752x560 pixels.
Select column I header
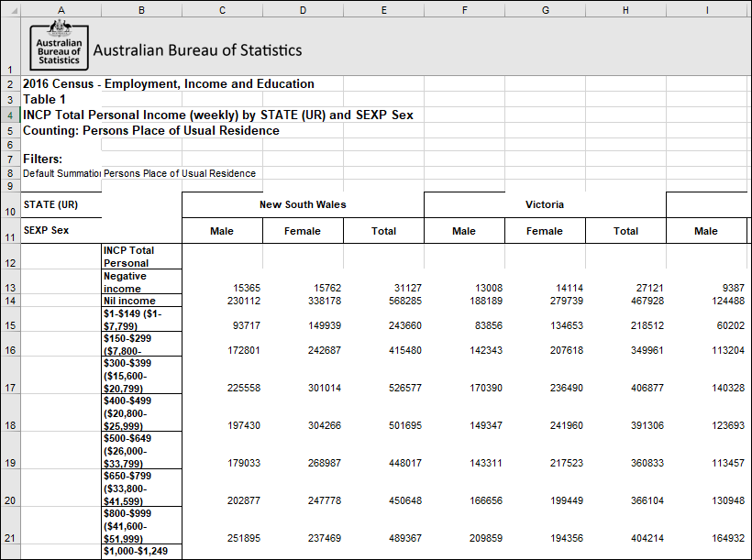coord(706,9)
